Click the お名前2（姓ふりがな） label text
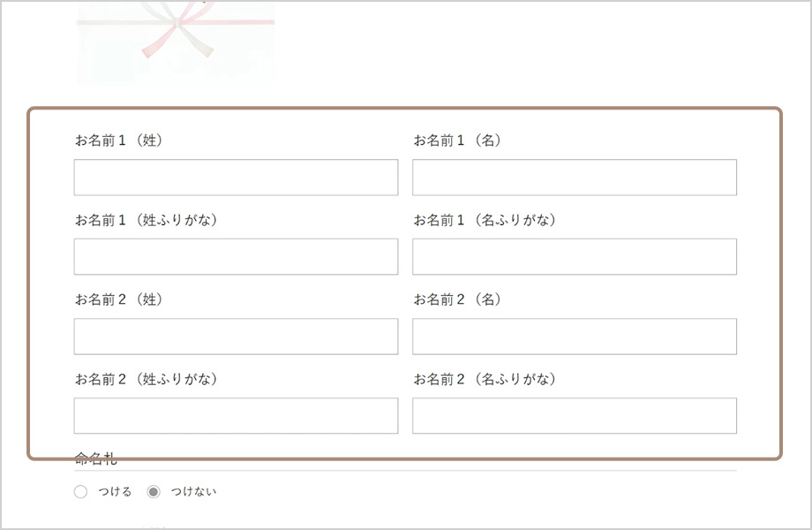This screenshot has height=530, width=812. (x=147, y=379)
